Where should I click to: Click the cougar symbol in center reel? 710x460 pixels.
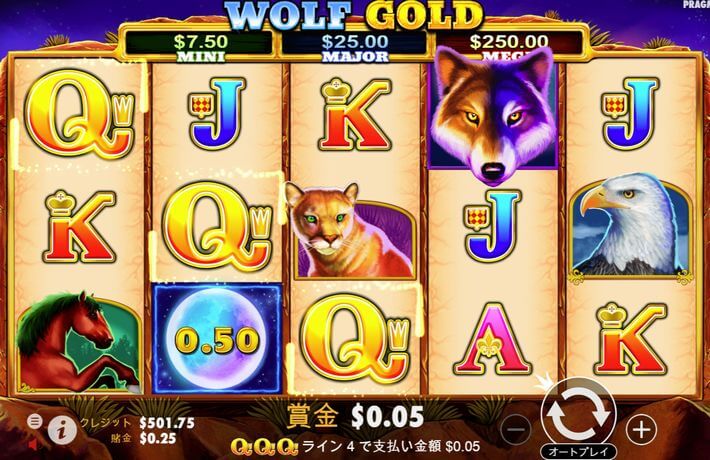click(352, 231)
